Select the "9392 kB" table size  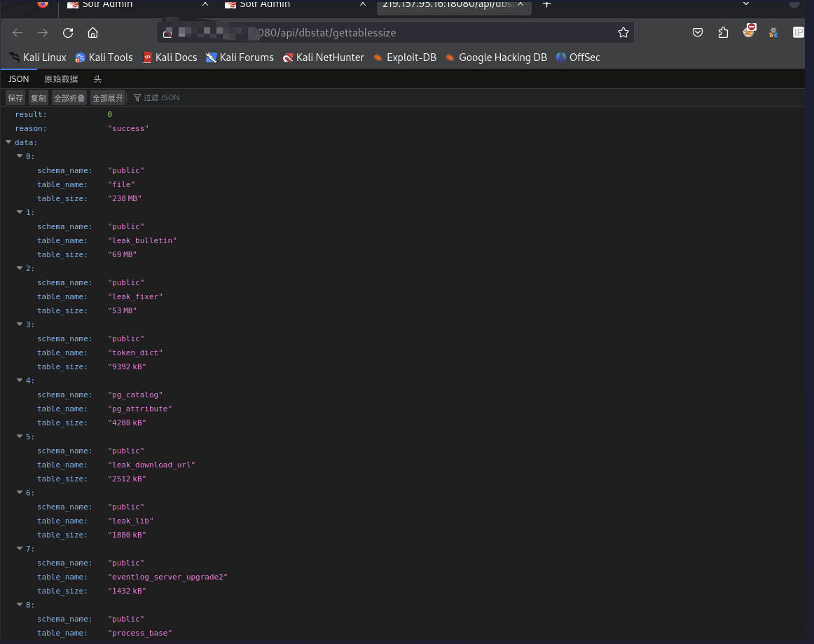pos(127,366)
